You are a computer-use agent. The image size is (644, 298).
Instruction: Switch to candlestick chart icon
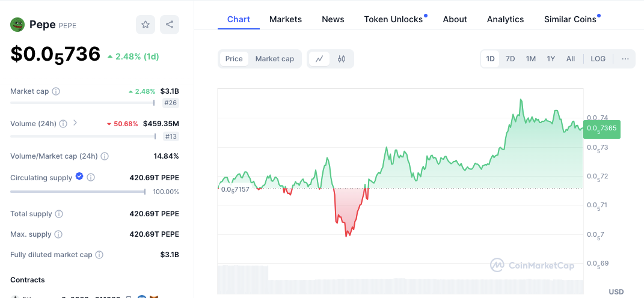click(x=342, y=59)
